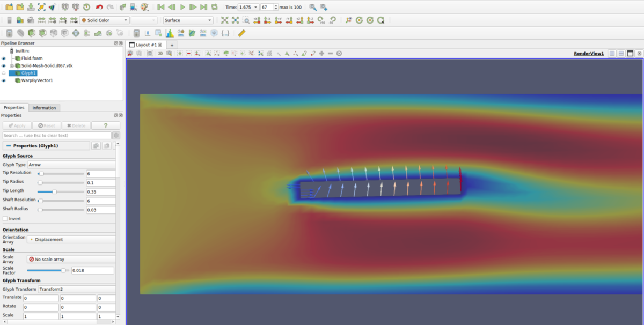644x325 pixels.
Task: Select the yellow ruler tool
Action: coord(241,33)
